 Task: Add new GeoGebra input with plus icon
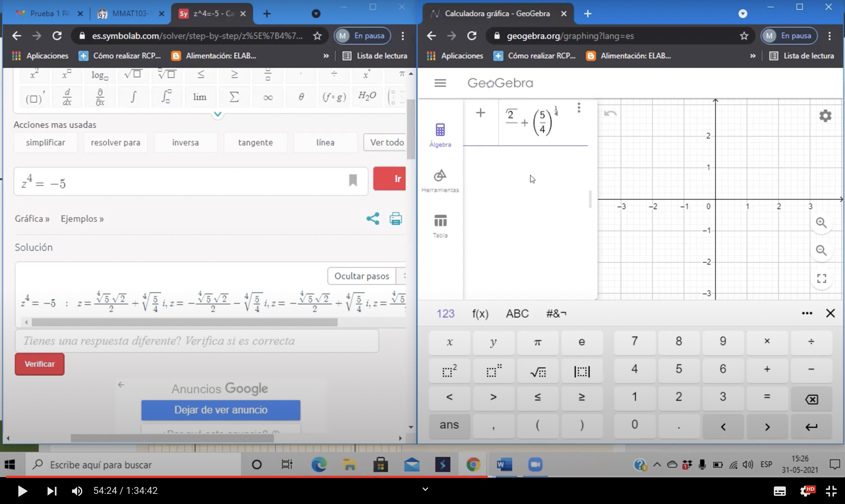click(480, 113)
